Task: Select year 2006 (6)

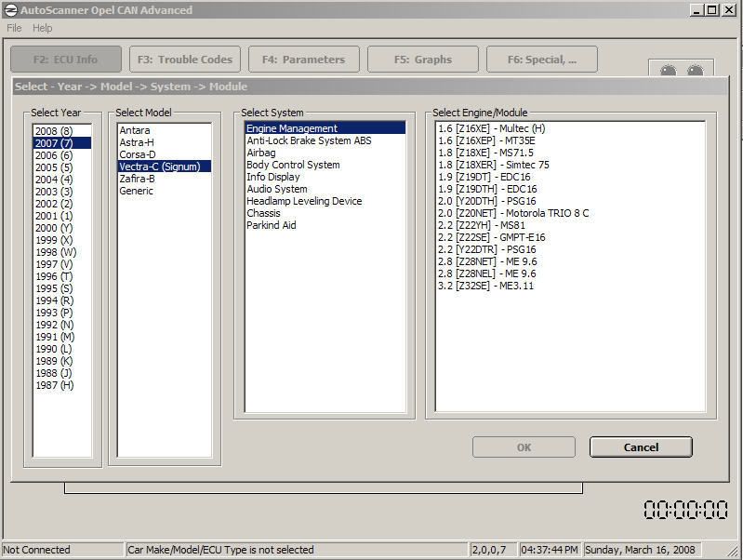Action: tap(62, 155)
